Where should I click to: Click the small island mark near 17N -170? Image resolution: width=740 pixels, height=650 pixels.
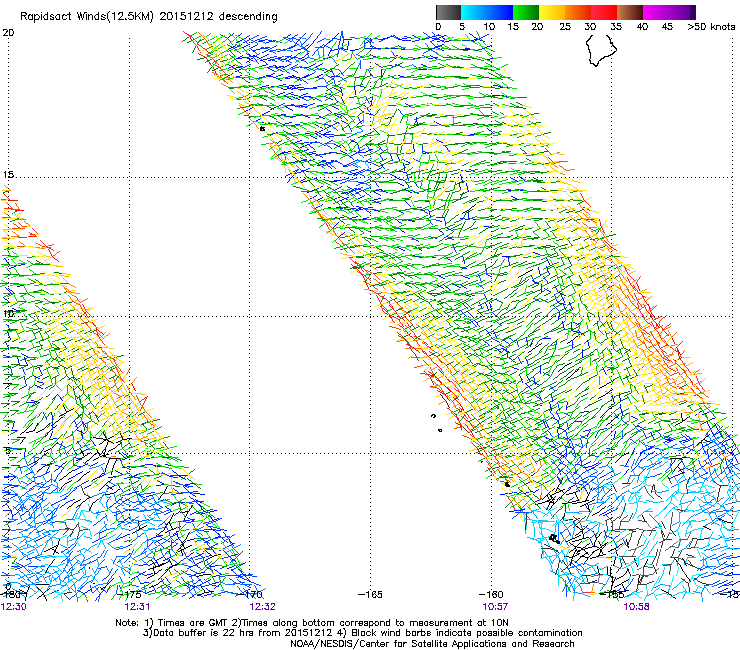click(x=262, y=128)
